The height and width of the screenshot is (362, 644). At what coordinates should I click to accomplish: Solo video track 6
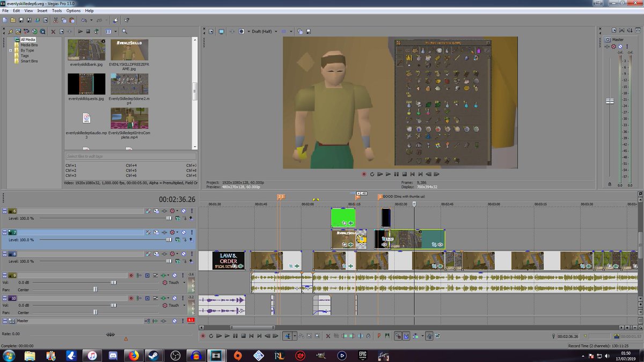point(192,211)
